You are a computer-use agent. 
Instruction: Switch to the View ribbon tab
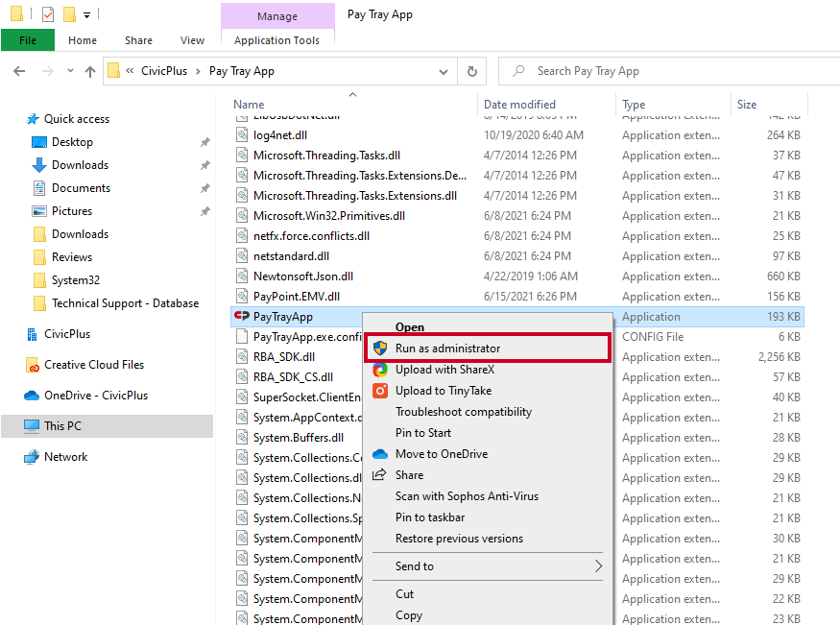point(192,40)
